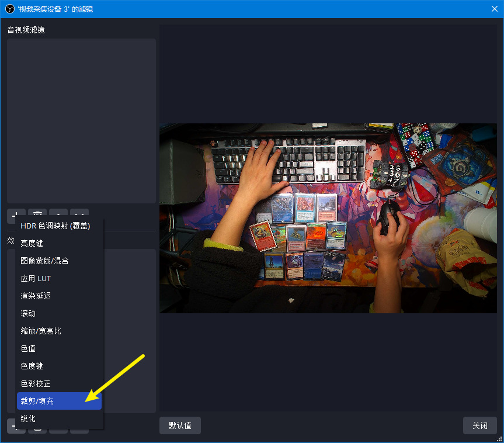Viewport: 504px width, 443px height.
Task: Click the trash icon under 音视频滤镜 list
Action: click(x=37, y=213)
